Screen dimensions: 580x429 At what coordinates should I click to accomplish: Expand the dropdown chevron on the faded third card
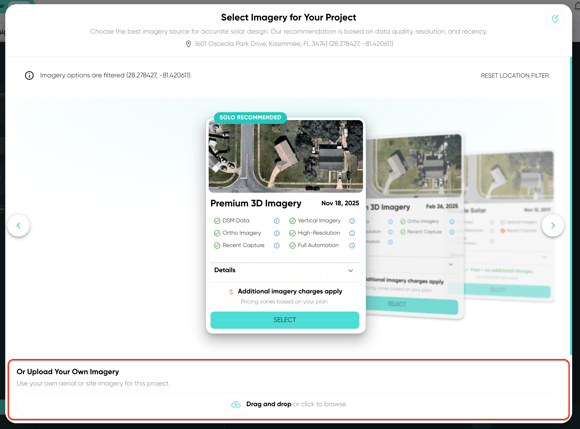pos(544,257)
